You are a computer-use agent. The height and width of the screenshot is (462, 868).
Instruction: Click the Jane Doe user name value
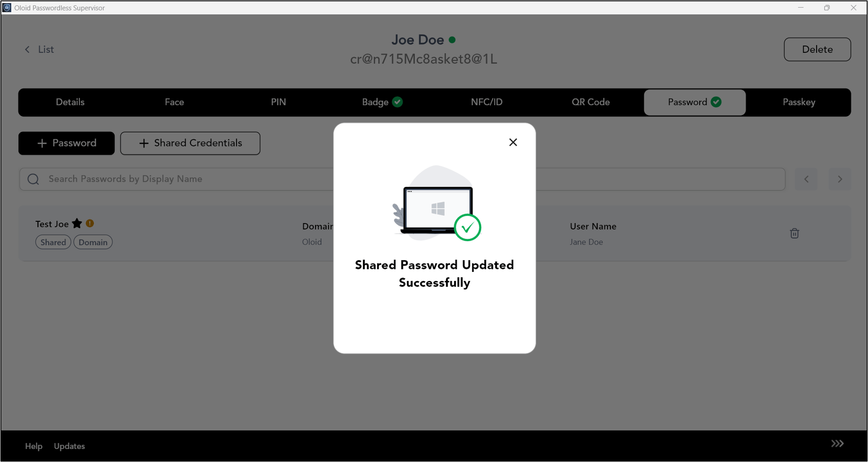(x=586, y=242)
